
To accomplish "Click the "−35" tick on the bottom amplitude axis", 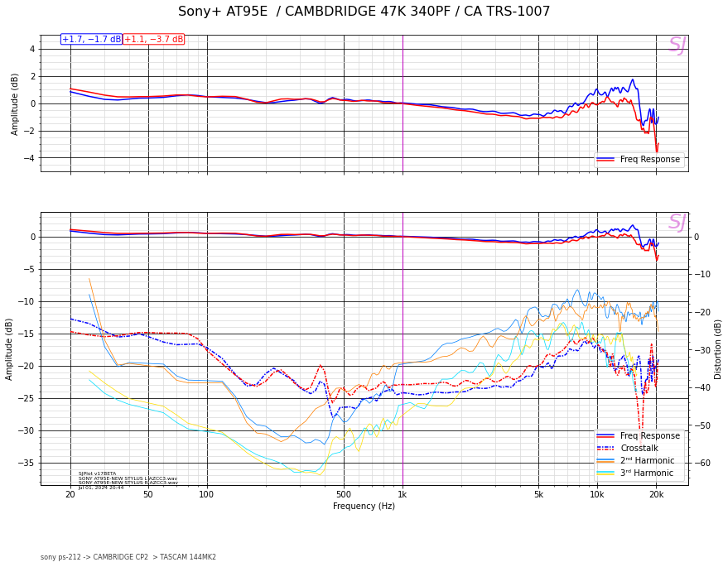I will [27, 463].
